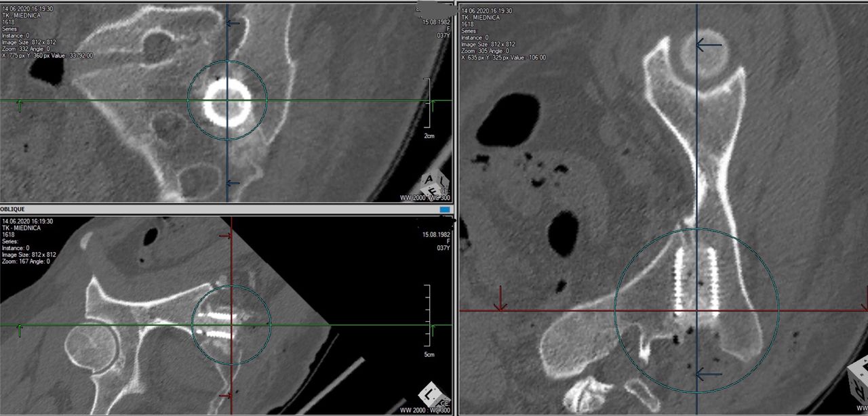The width and height of the screenshot is (868, 416).
Task: Select the OBLIQUE pane title label
Action: [x=14, y=210]
